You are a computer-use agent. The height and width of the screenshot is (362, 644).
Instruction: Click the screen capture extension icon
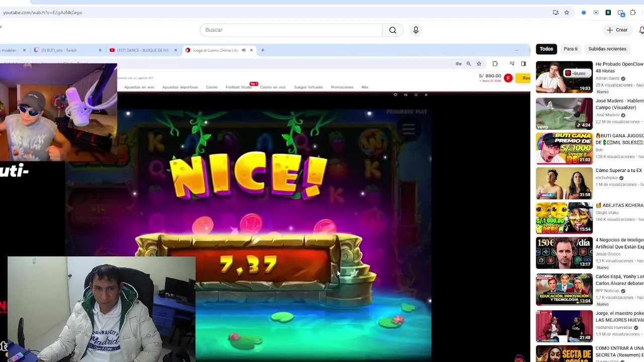click(x=596, y=13)
